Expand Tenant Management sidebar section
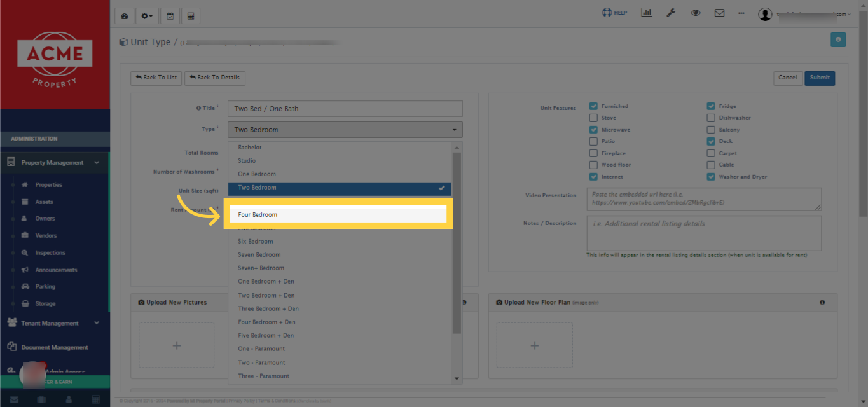This screenshot has width=868, height=407. [55, 323]
